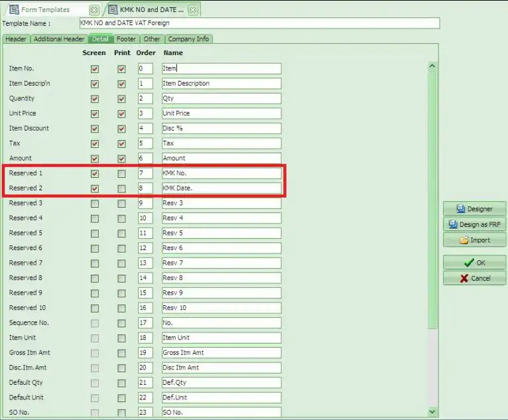Open the Additional Header tab
Screen dimensions: 508x420
(x=59, y=39)
